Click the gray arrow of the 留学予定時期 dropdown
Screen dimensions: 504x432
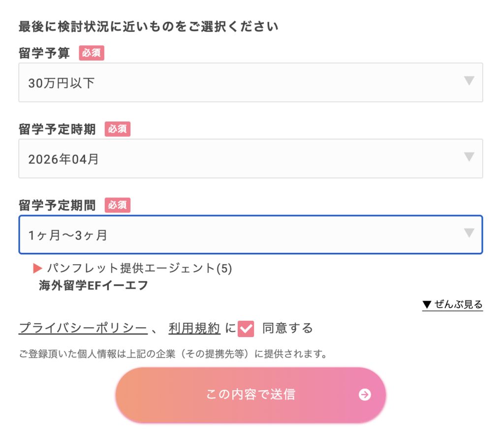pyautogui.click(x=469, y=157)
